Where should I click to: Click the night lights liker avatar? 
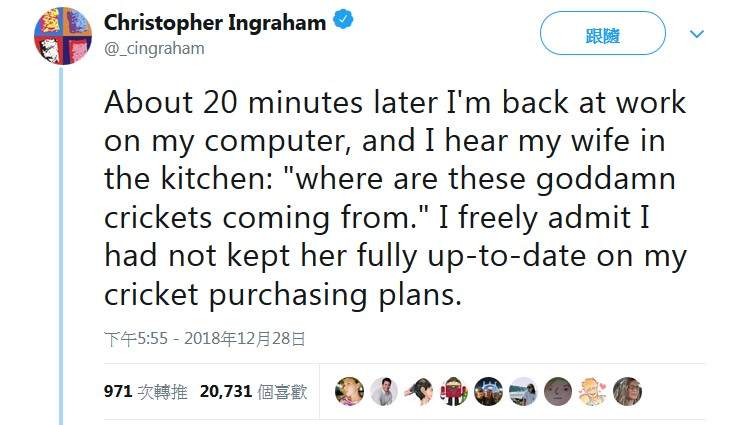pos(488,392)
